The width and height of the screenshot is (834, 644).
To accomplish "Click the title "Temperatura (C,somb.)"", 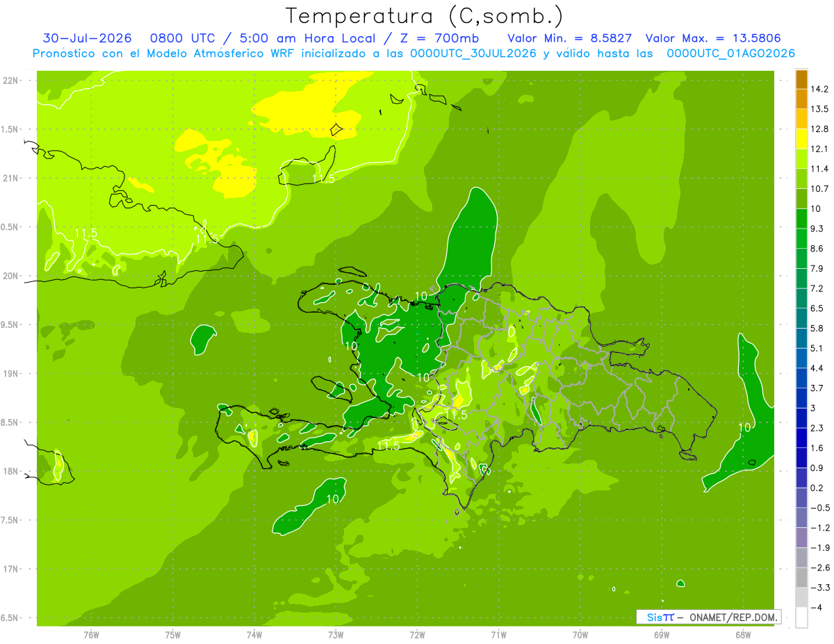I will pyautogui.click(x=425, y=16).
